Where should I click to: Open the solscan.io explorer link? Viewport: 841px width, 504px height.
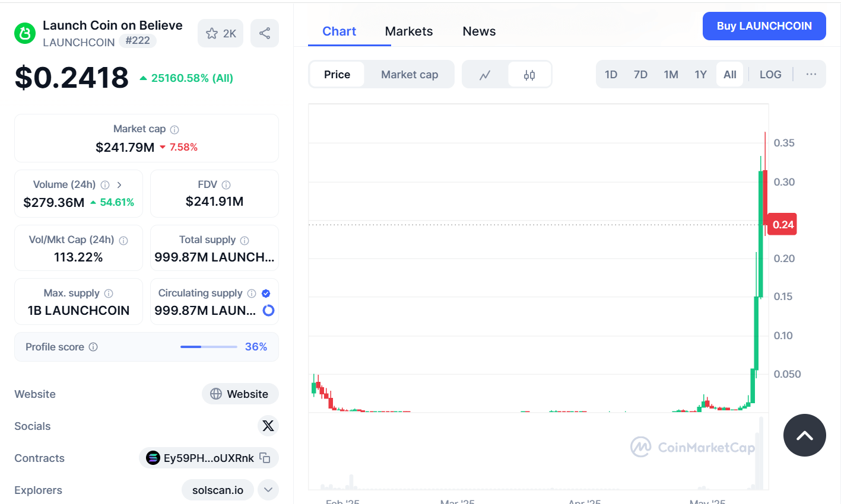coord(218,490)
